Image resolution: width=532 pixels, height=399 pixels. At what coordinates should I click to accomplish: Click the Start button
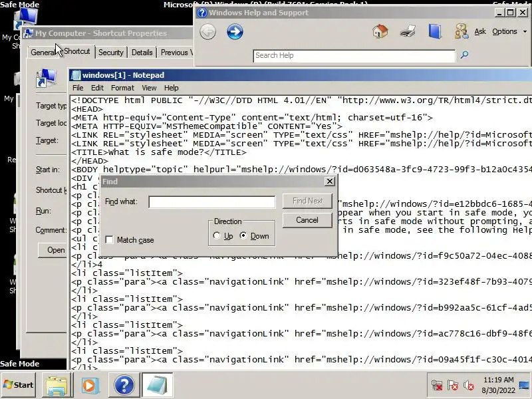coord(19,385)
